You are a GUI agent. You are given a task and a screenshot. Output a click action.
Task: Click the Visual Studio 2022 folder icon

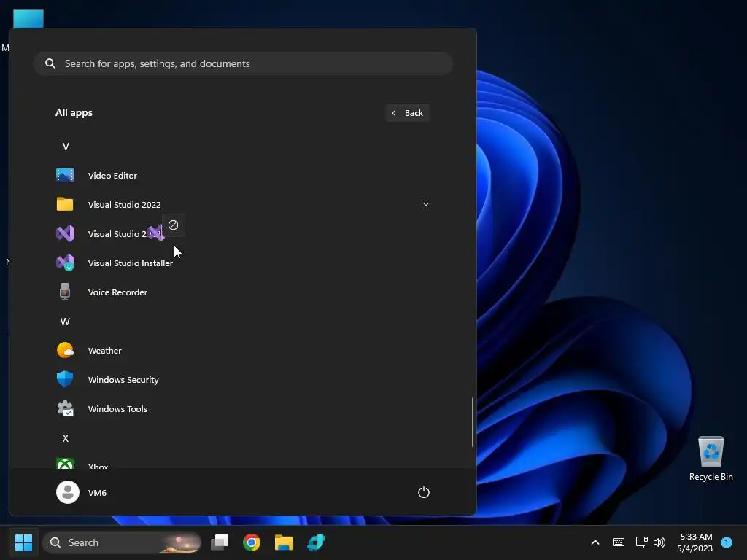[x=65, y=204]
